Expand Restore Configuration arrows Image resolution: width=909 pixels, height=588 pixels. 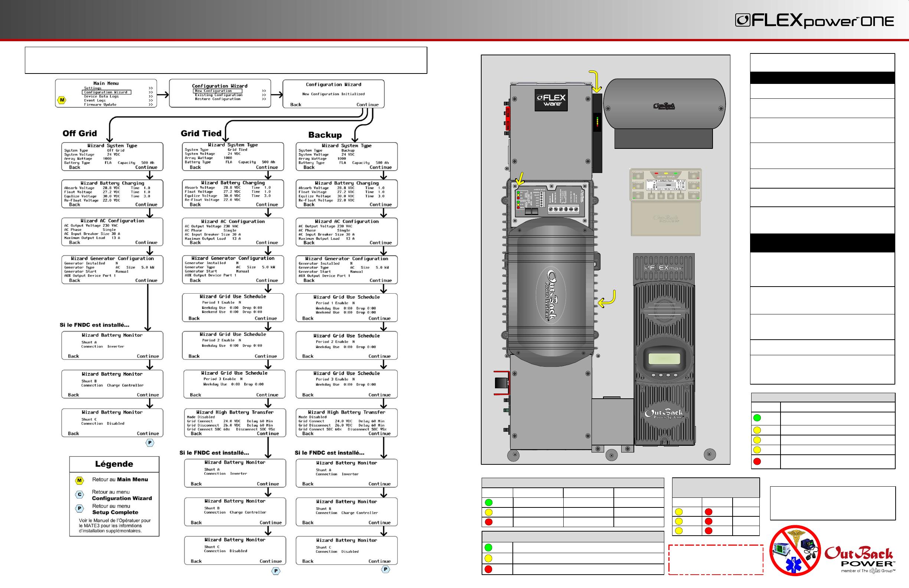(264, 99)
